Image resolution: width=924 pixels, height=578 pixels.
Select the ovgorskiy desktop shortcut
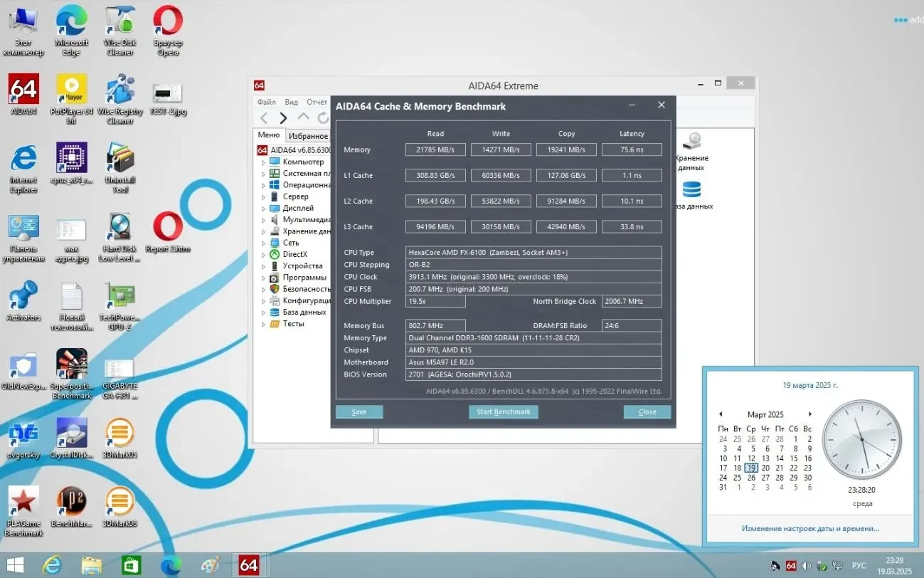point(23,438)
